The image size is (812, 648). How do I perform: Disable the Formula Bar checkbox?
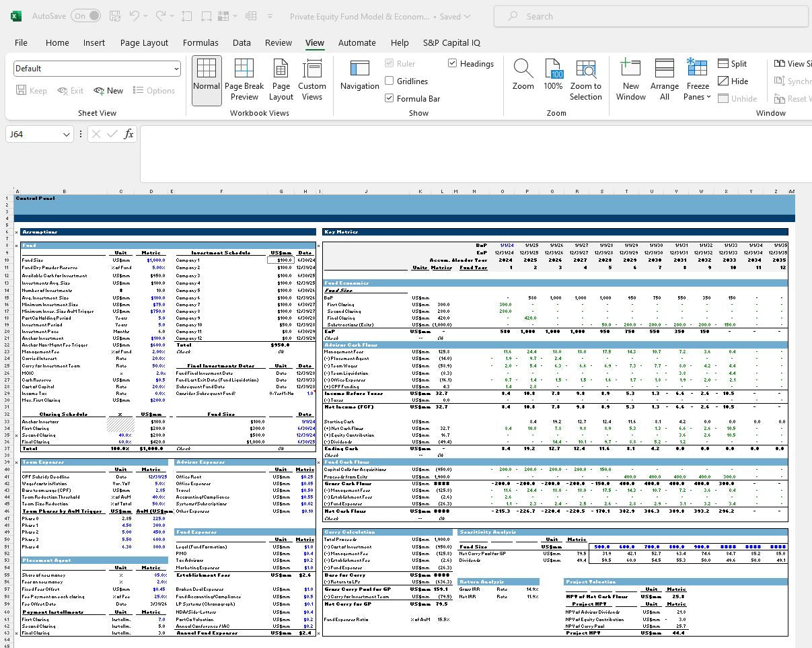pyautogui.click(x=389, y=98)
